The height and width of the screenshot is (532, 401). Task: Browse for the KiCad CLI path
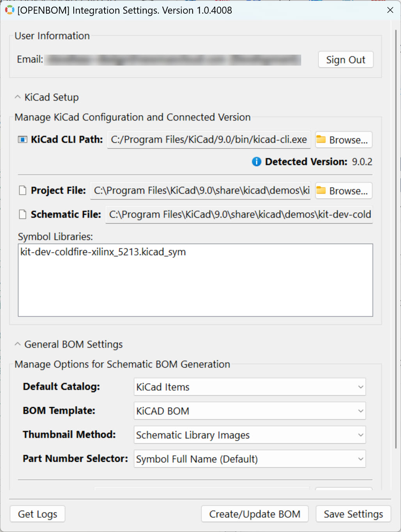344,140
